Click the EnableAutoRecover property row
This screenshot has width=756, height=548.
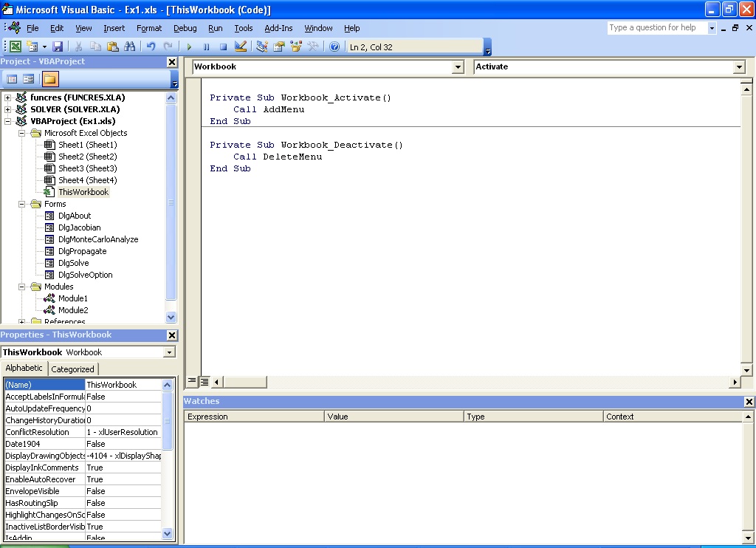pyautogui.click(x=83, y=479)
